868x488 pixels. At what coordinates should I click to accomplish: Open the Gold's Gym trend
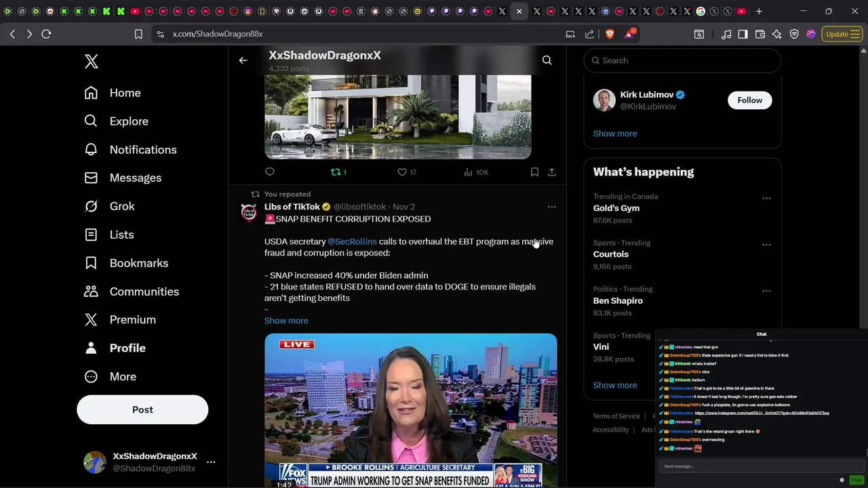point(616,208)
